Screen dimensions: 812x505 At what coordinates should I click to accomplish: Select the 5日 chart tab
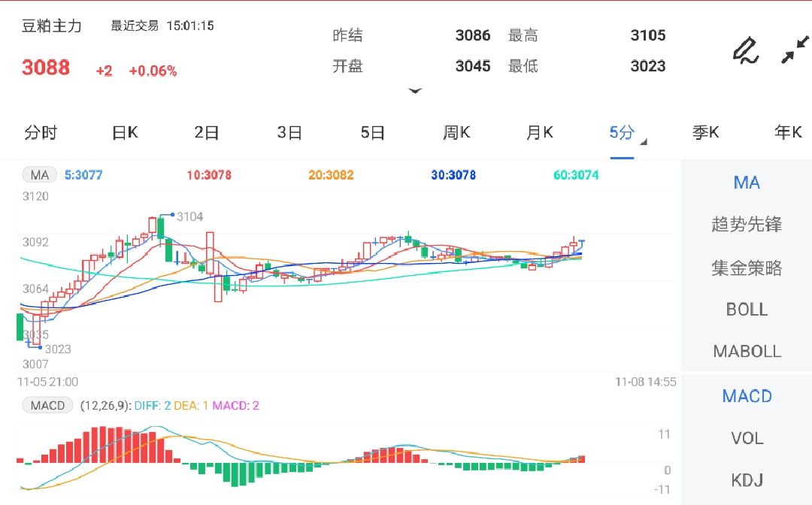click(373, 133)
